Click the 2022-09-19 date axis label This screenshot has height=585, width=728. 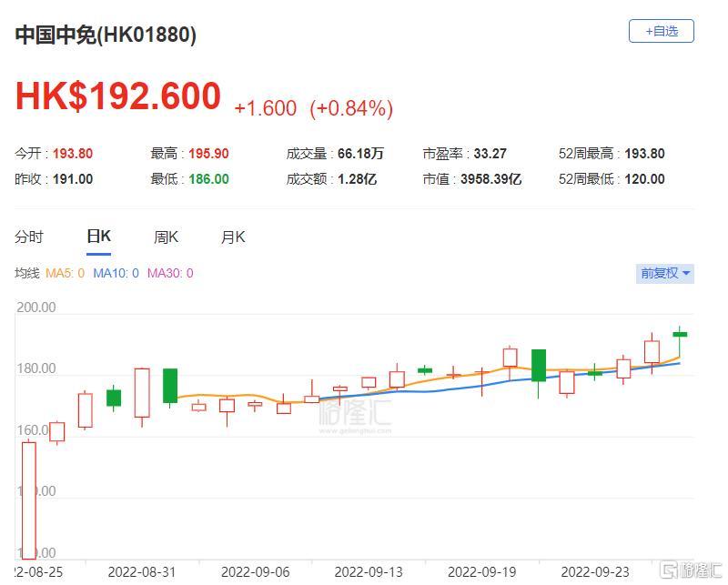[480, 572]
